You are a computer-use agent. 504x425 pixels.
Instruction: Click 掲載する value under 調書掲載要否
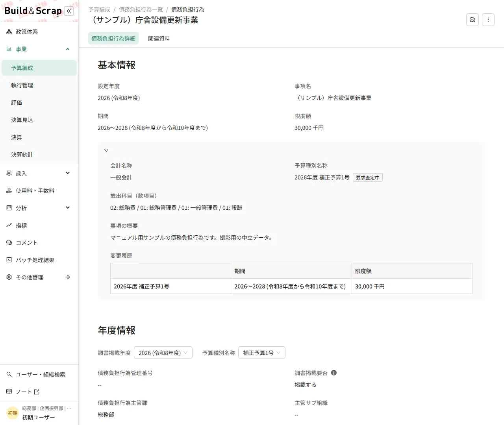click(x=306, y=384)
